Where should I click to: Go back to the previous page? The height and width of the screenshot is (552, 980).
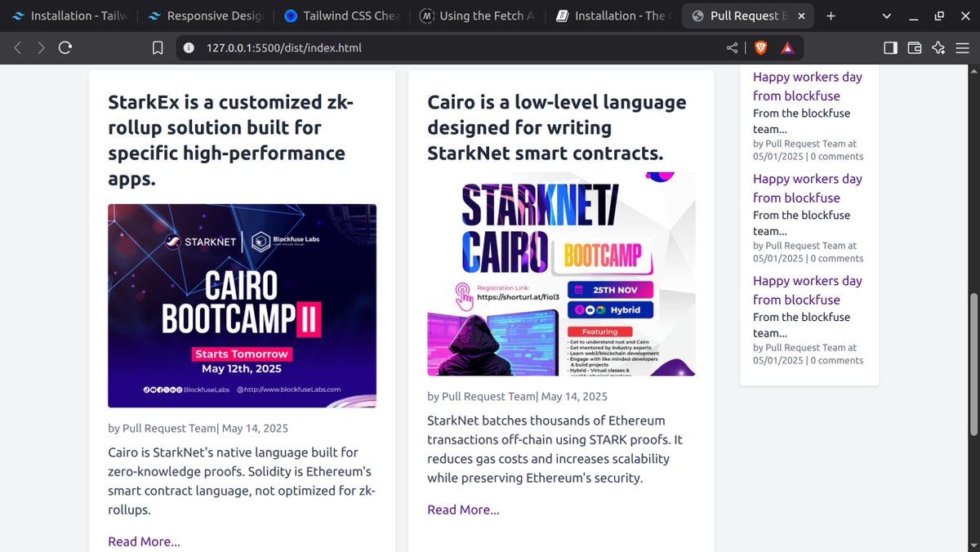[18, 48]
